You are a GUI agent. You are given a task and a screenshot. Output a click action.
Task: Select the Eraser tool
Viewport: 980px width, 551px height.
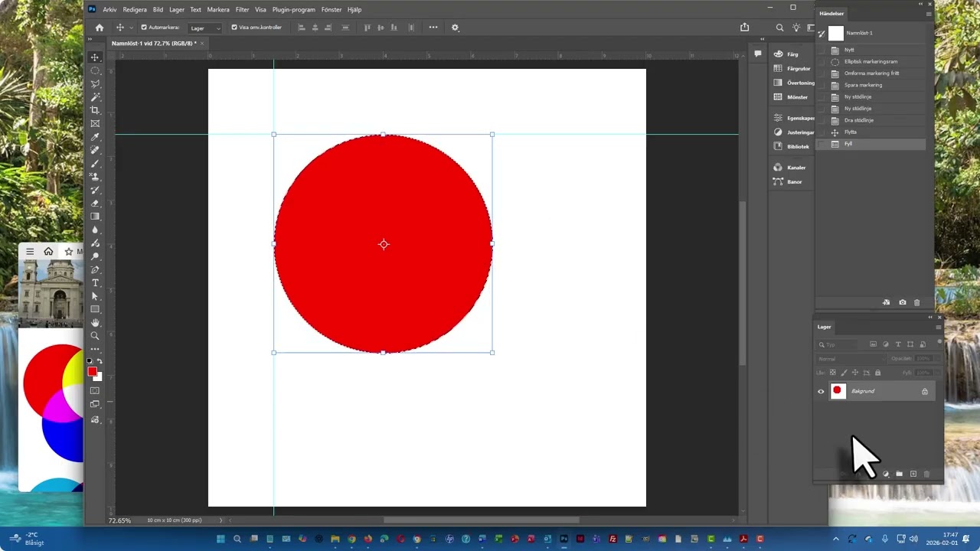click(x=95, y=204)
